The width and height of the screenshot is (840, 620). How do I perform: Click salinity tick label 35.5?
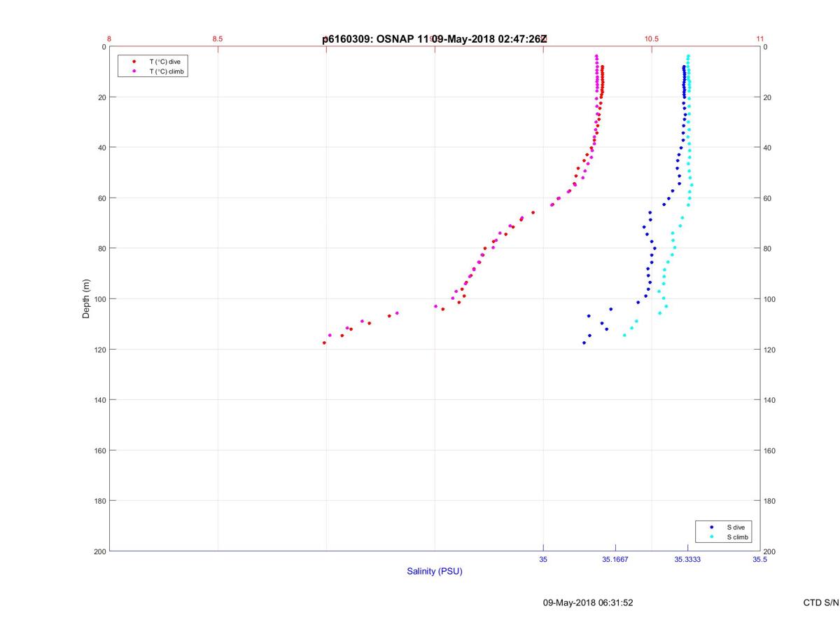[x=760, y=559]
